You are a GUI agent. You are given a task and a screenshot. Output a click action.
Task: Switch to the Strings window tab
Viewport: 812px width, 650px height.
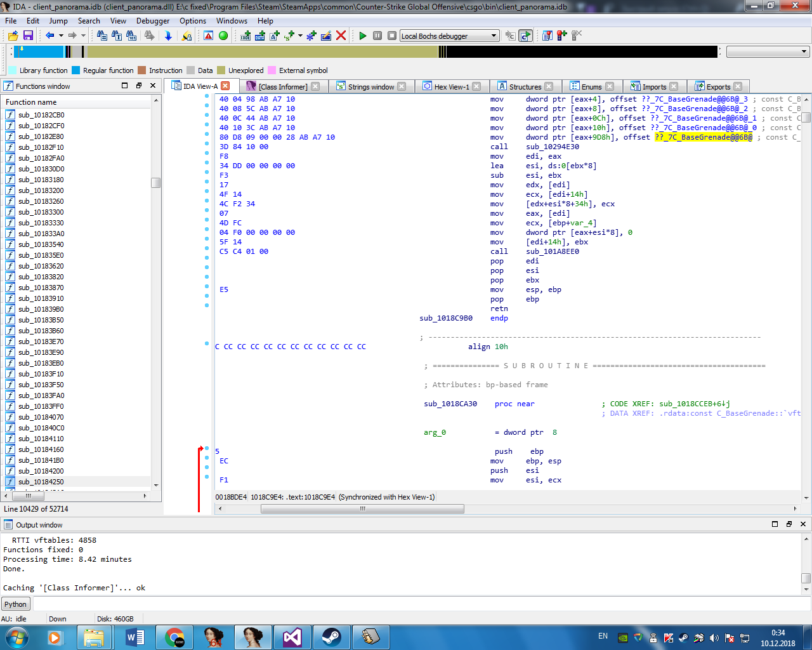(370, 87)
